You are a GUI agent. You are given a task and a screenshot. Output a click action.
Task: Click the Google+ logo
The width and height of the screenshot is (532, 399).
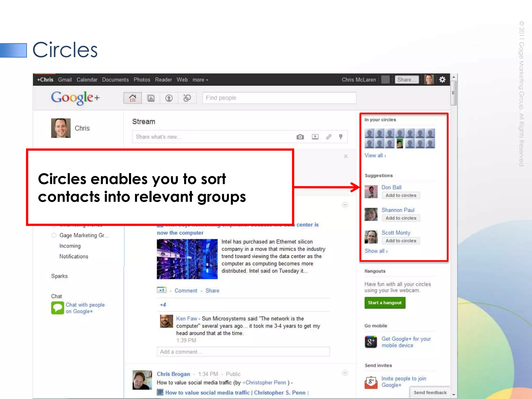coord(75,98)
